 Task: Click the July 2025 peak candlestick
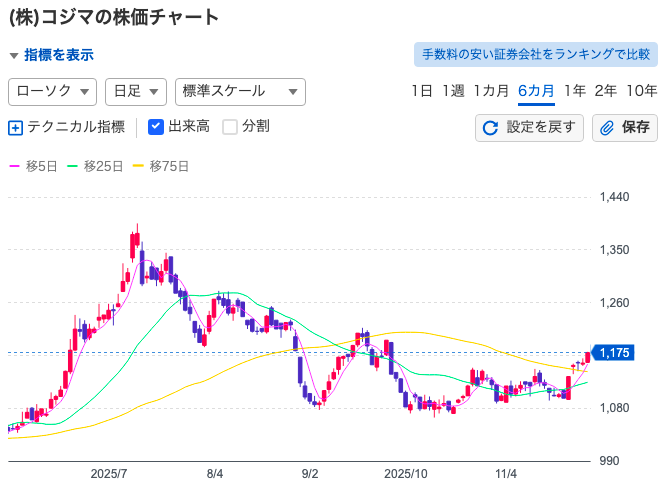click(x=136, y=245)
